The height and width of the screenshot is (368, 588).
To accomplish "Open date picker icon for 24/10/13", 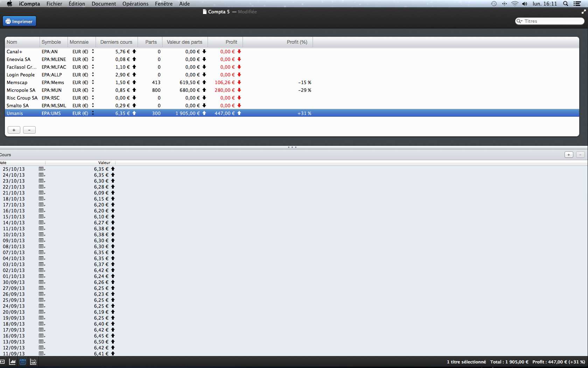I will click(42, 175).
